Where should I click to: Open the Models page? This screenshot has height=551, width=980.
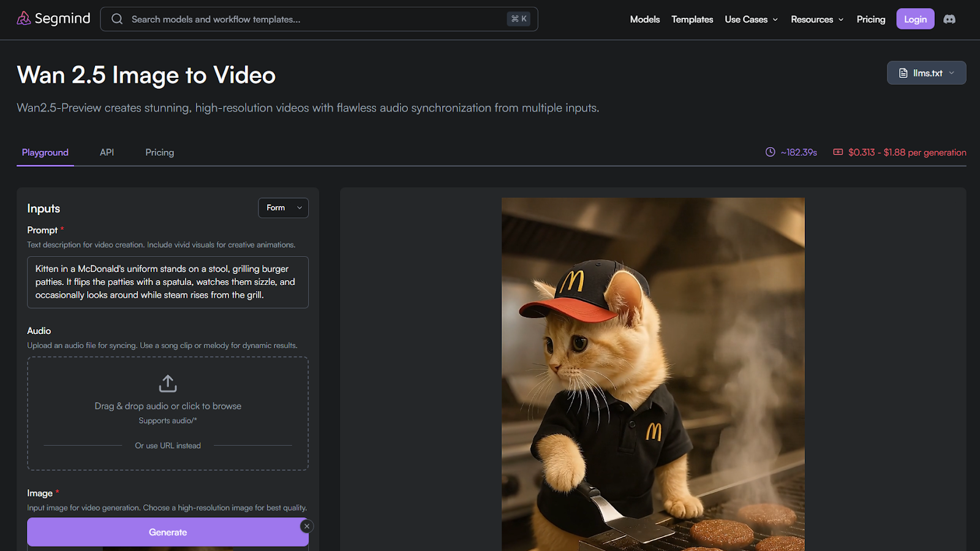645,20
